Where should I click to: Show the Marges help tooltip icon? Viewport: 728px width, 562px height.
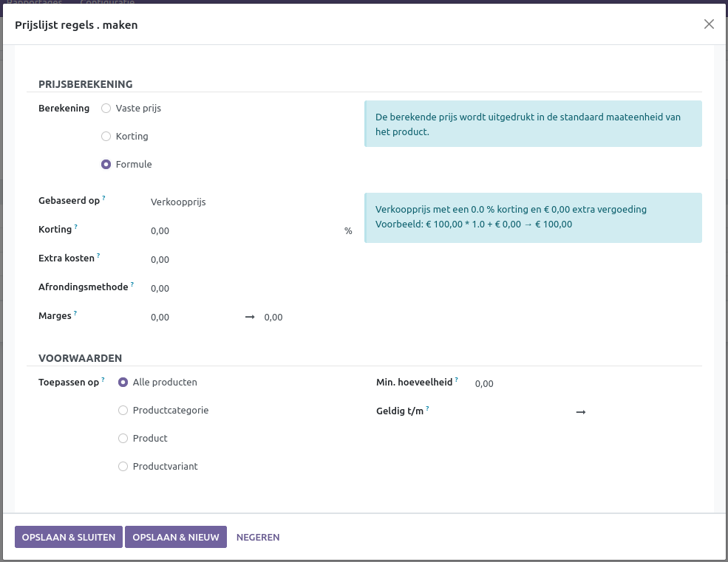pyautogui.click(x=75, y=314)
